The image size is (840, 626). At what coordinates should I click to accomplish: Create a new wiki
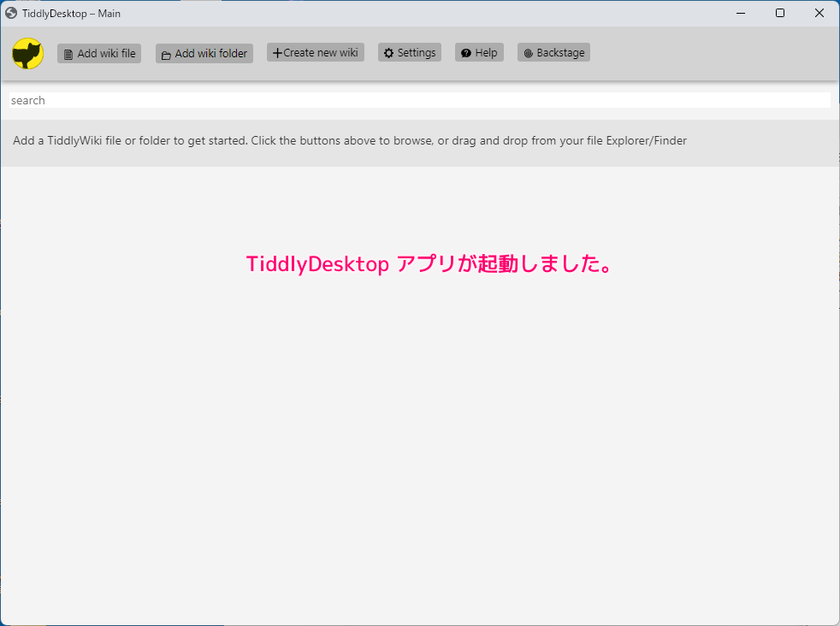pyautogui.click(x=315, y=52)
